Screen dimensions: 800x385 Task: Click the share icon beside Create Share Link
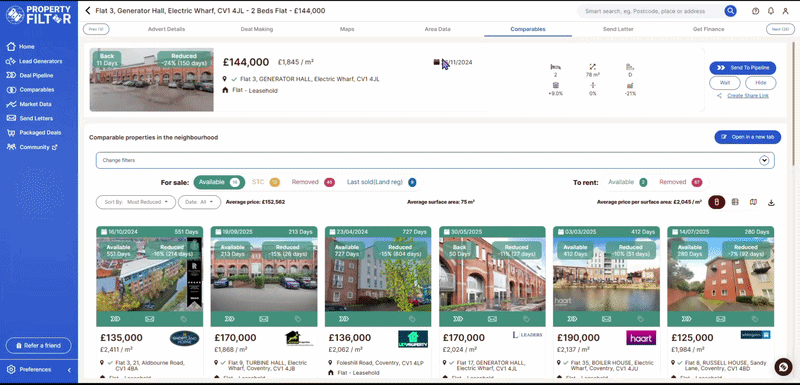719,96
